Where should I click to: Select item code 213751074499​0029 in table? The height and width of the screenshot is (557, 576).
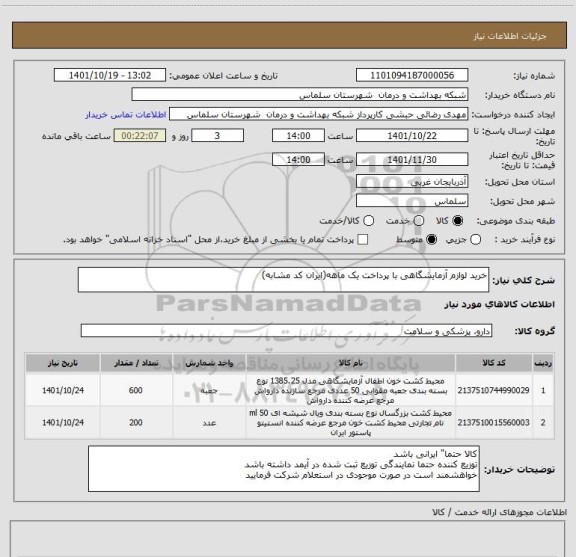(x=493, y=390)
